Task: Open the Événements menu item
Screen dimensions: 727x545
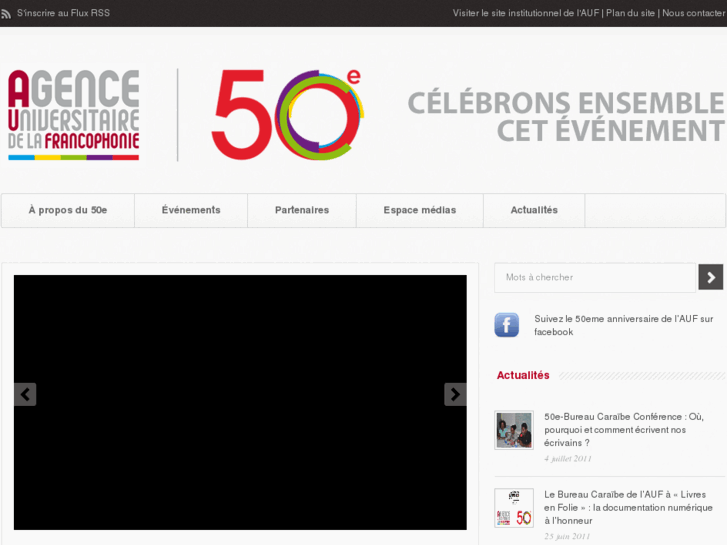Action: pos(191,210)
